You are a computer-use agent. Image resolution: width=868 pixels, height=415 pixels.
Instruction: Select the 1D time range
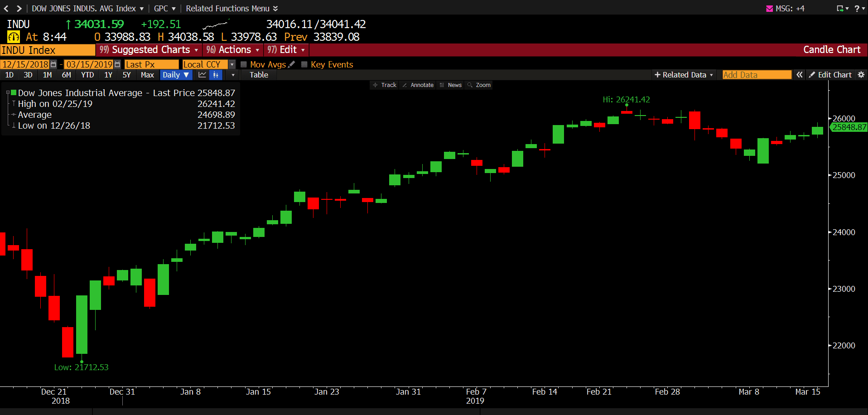point(10,75)
